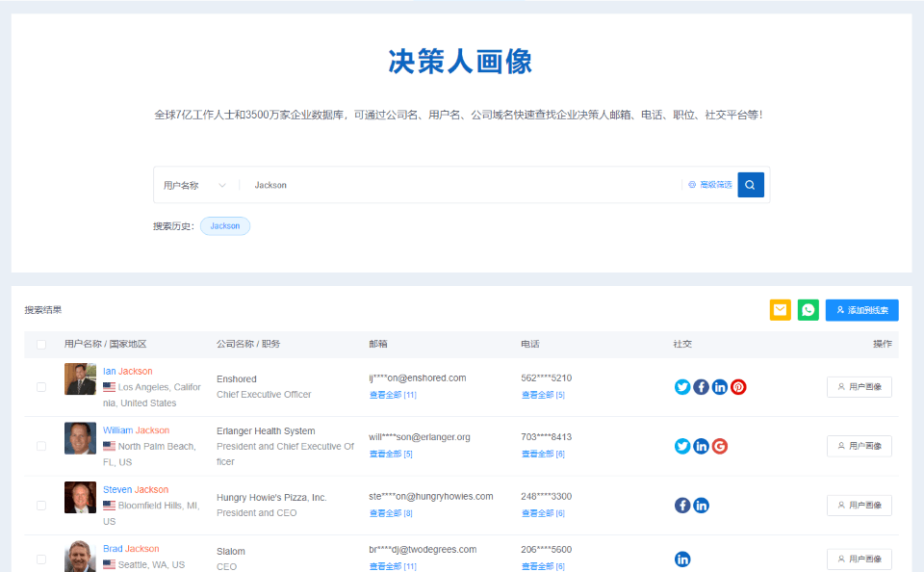924x572 pixels.
Task: Open Ian Jackson's Pinterest profile icon
Action: (738, 387)
